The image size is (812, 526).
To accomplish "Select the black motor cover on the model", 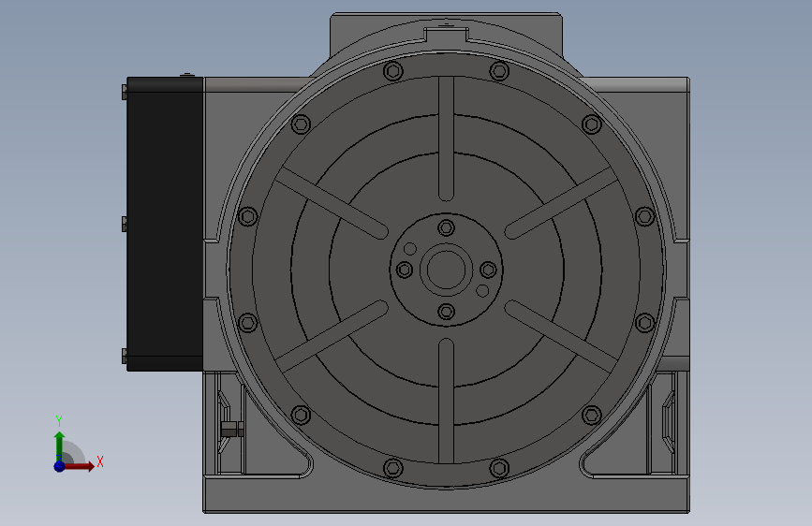I will pyautogui.click(x=165, y=225).
